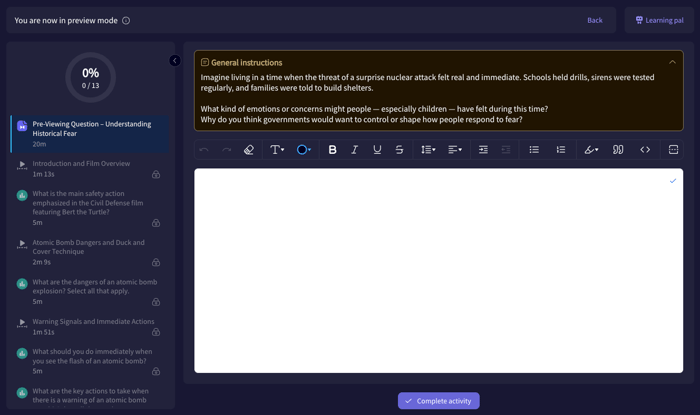Viewport: 700px width, 415px height.
Task: Click the eraser clear formatting icon
Action: [249, 150]
